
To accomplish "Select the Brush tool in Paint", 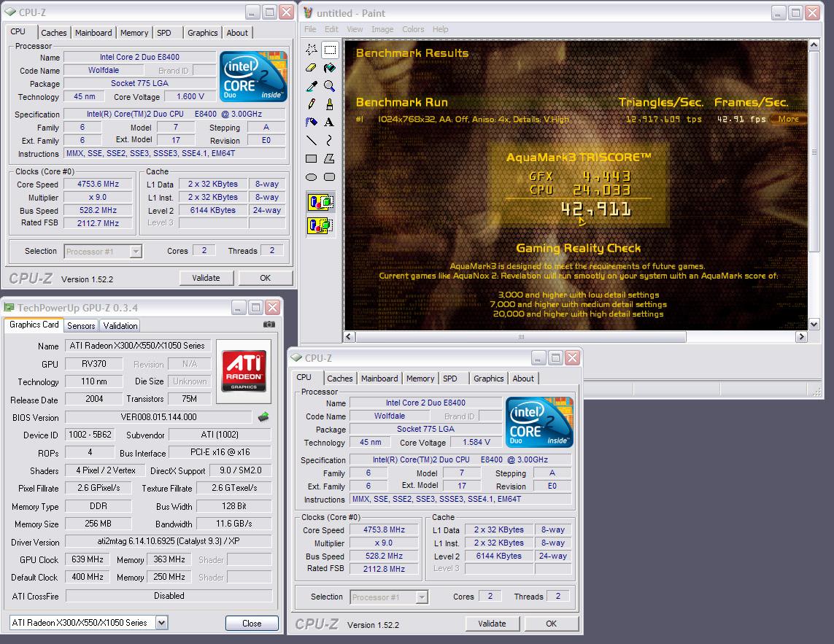I will click(x=330, y=104).
